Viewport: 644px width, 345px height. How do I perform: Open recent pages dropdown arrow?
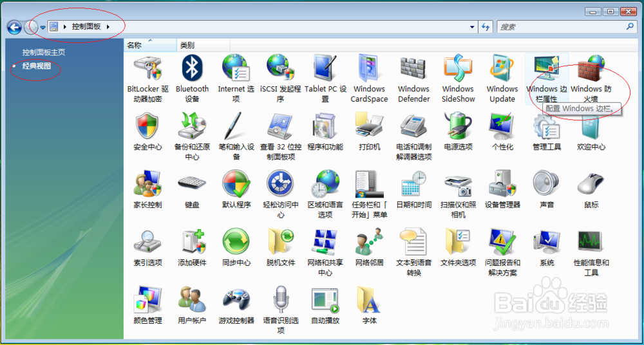[43, 28]
